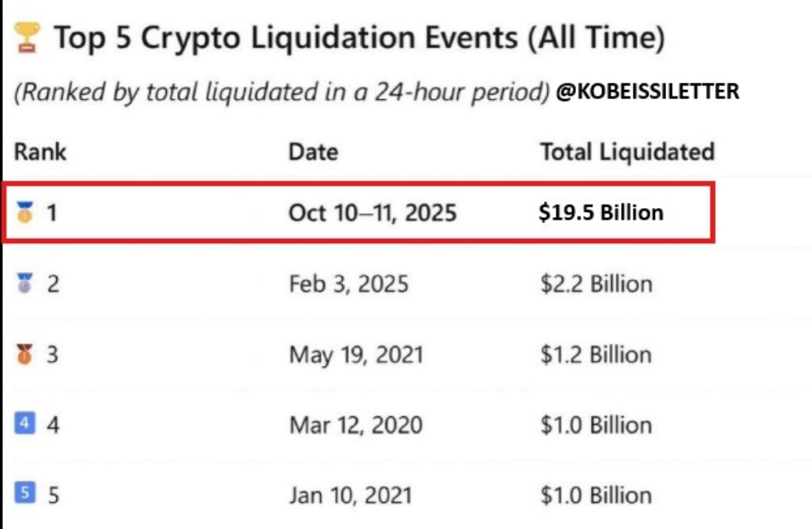
Task: Open the @KOBEISSILETTER handle
Action: point(647,92)
